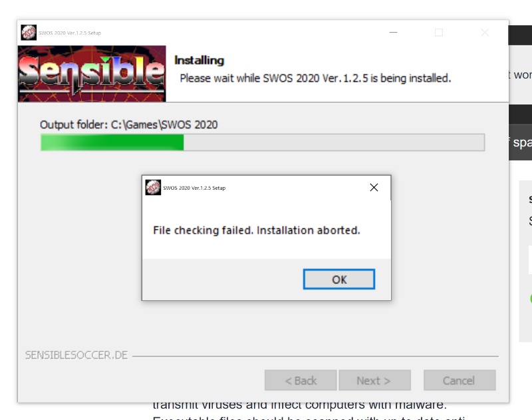Screen dimensions: 532x420
Task: Click the SWOS icon in main window title bar
Action: [x=29, y=33]
